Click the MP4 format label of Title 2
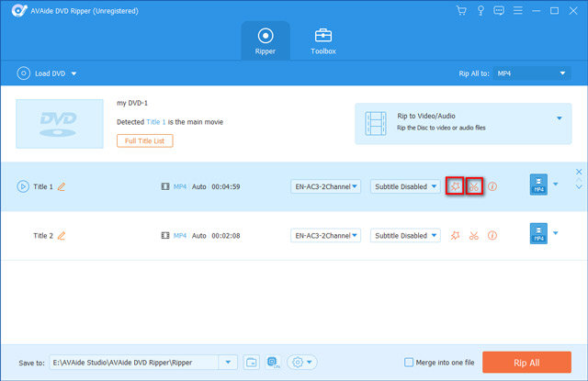This screenshot has height=381, width=588. point(180,236)
